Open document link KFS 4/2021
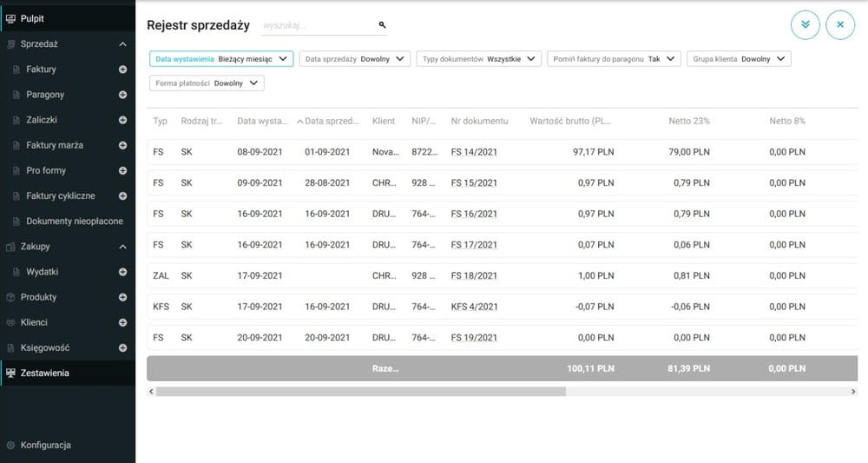This screenshot has width=868, height=463. point(476,307)
